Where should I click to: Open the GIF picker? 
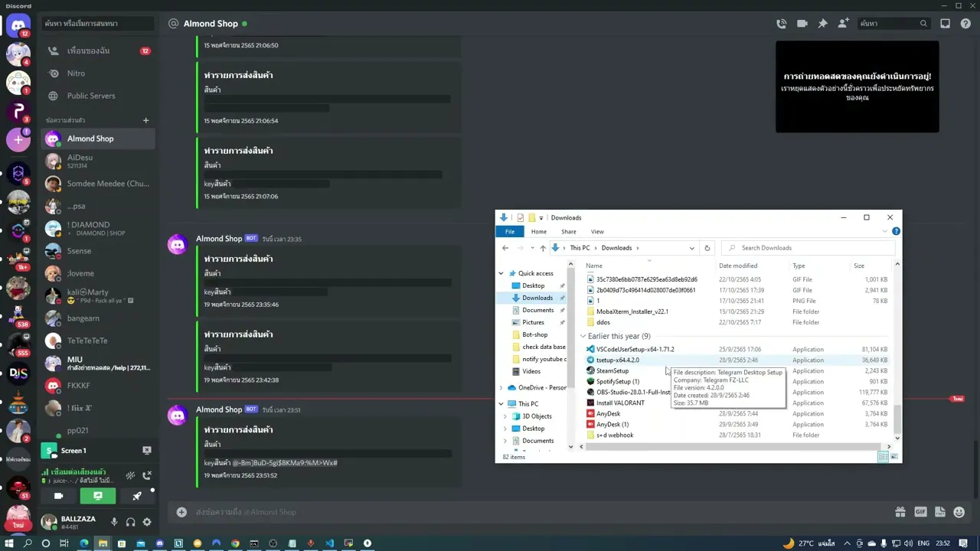tap(920, 512)
